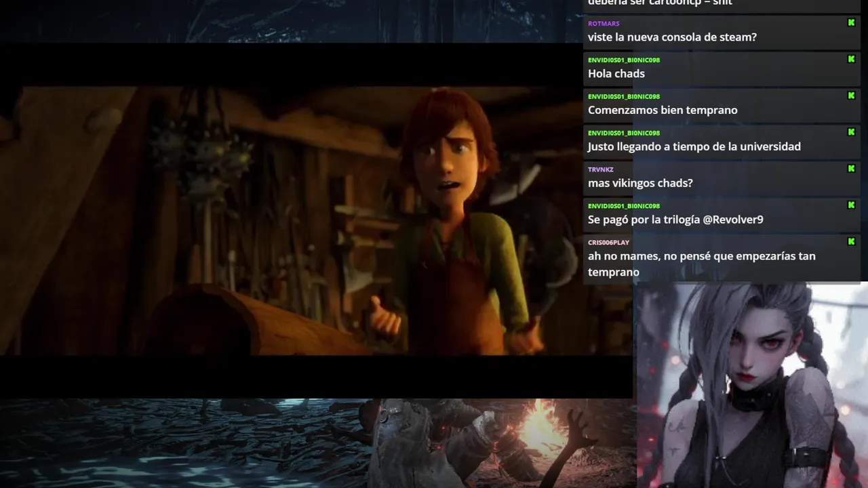Select chat message 'mas vikingos chads?'
The height and width of the screenshot is (488, 868).
pyautogui.click(x=640, y=183)
